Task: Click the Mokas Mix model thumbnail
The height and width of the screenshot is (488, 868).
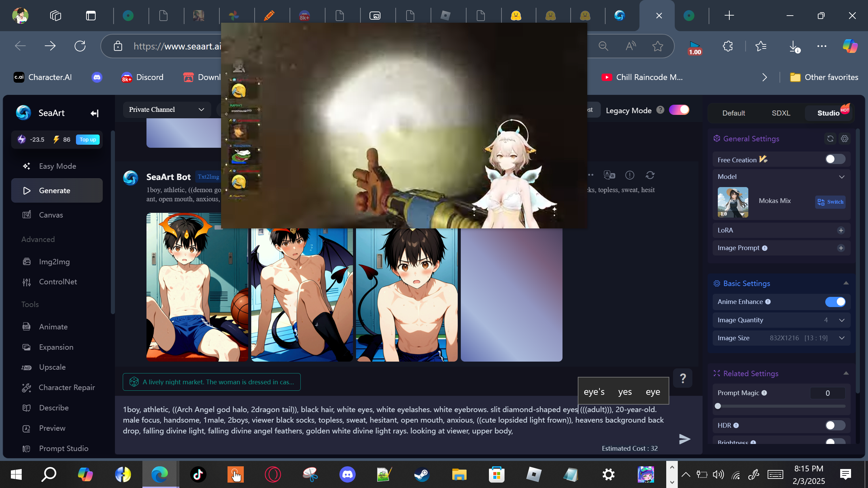Action: pos(733,202)
